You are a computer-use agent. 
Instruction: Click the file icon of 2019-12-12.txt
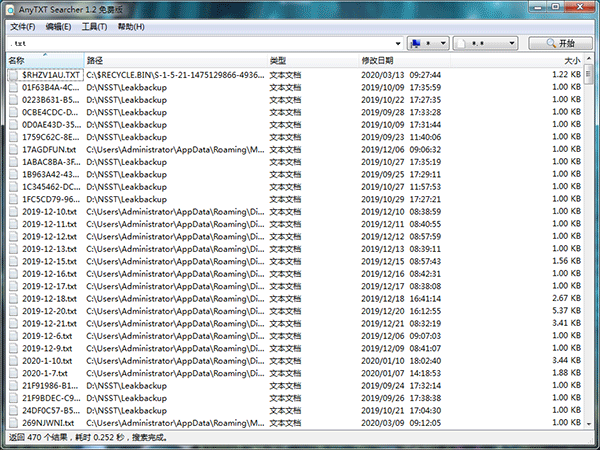[13, 236]
